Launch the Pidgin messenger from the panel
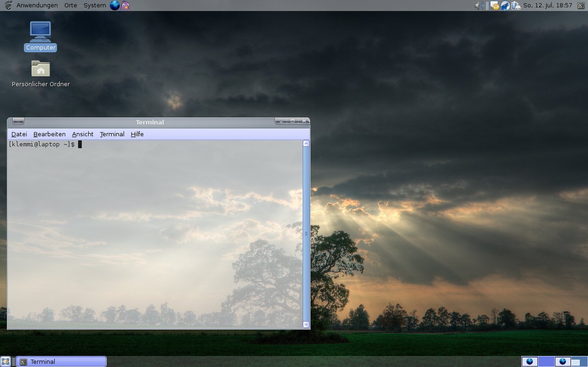Image resolution: width=588 pixels, height=367 pixels. [x=125, y=6]
